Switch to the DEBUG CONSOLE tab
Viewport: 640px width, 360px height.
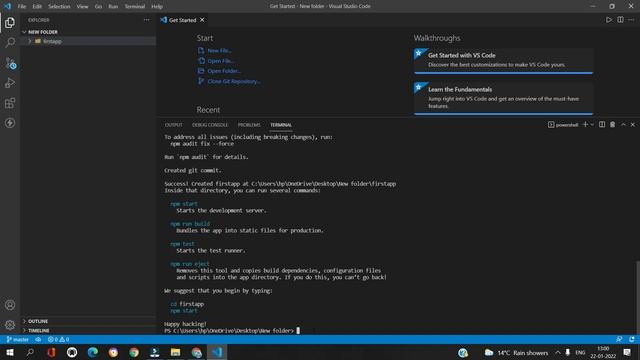pos(210,125)
